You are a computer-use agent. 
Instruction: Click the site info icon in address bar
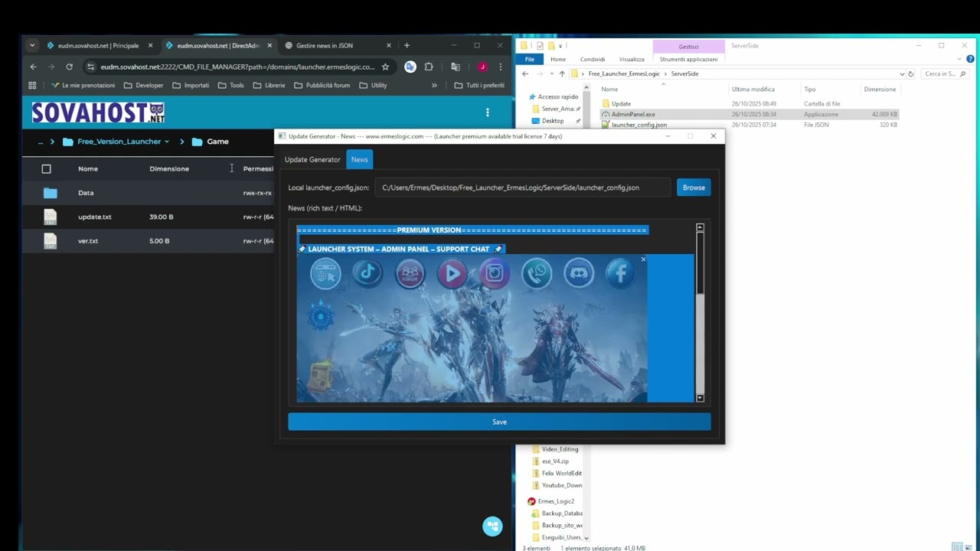coord(90,67)
